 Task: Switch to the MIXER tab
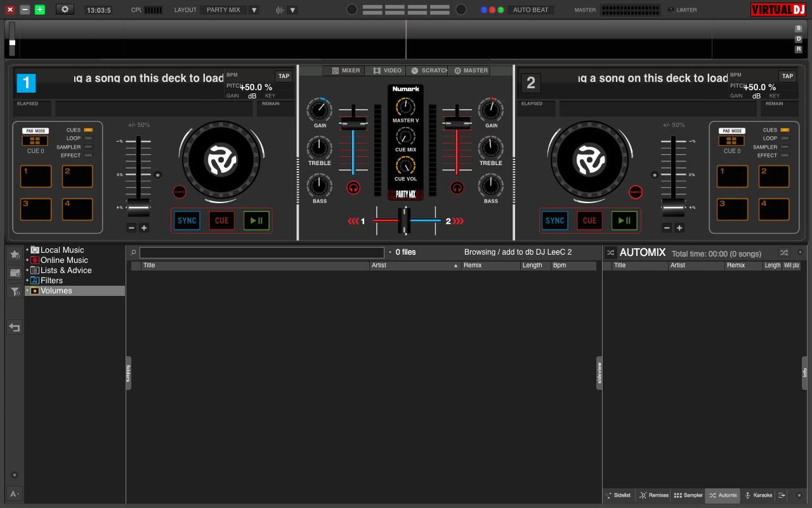(345, 70)
